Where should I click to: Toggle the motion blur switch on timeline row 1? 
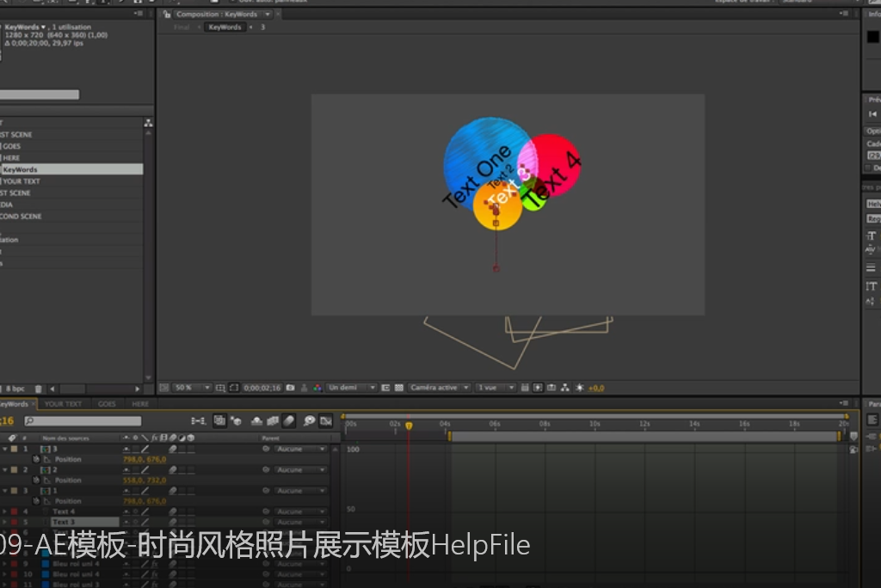click(173, 449)
